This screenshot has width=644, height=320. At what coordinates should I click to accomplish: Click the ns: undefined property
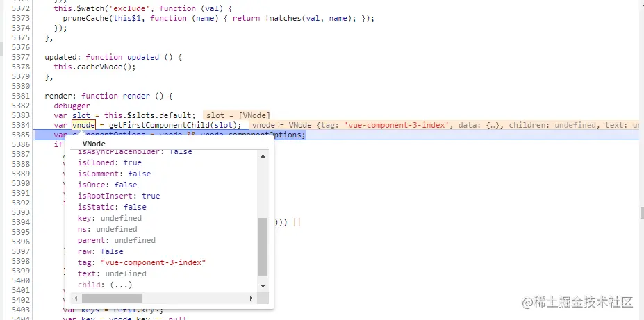[x=107, y=229]
